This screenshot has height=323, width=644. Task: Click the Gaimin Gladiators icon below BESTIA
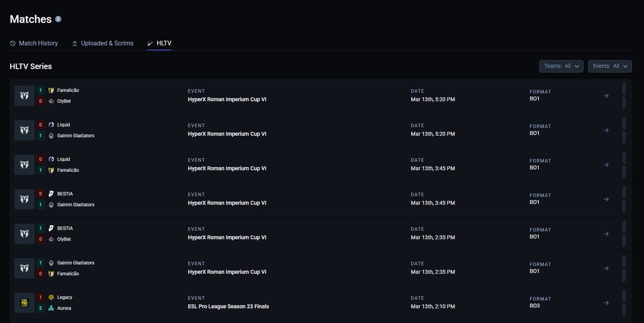pos(51,204)
